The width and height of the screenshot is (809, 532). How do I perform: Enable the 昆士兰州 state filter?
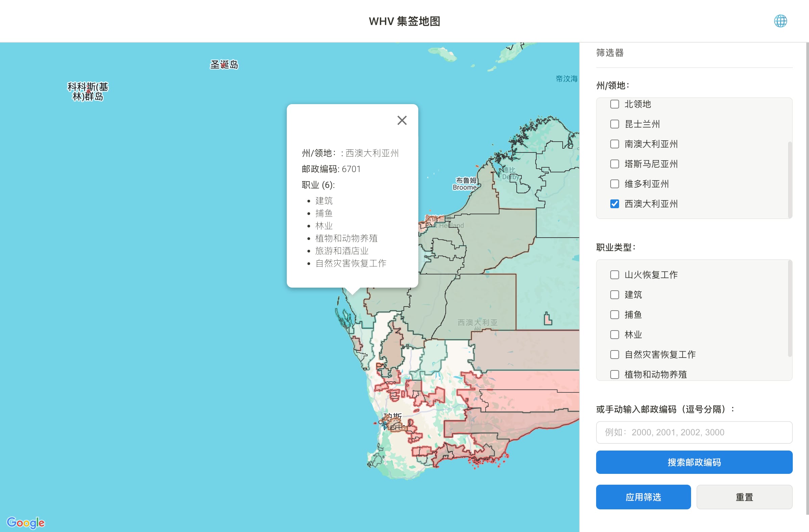pyautogui.click(x=615, y=124)
